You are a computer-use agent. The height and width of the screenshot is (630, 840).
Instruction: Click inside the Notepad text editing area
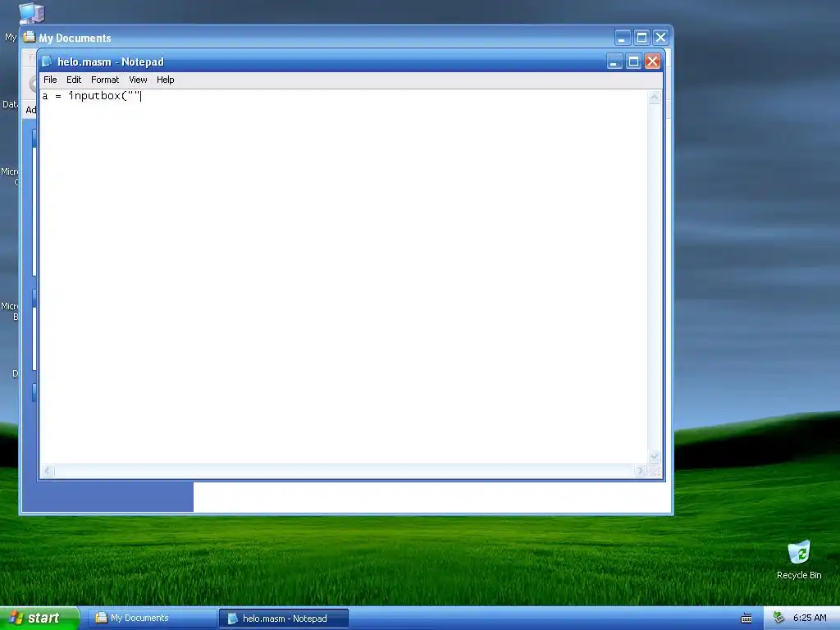(343, 276)
